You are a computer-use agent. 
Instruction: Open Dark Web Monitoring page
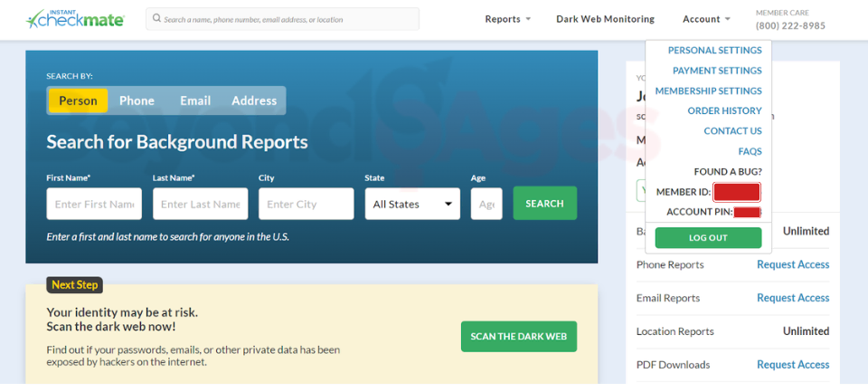[605, 19]
